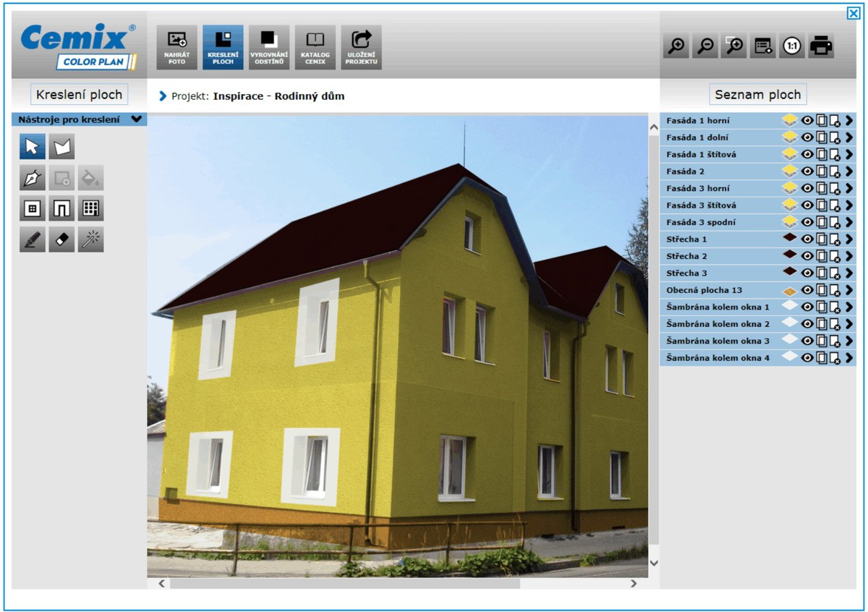
Task: Select the eraser tool
Action: point(61,239)
